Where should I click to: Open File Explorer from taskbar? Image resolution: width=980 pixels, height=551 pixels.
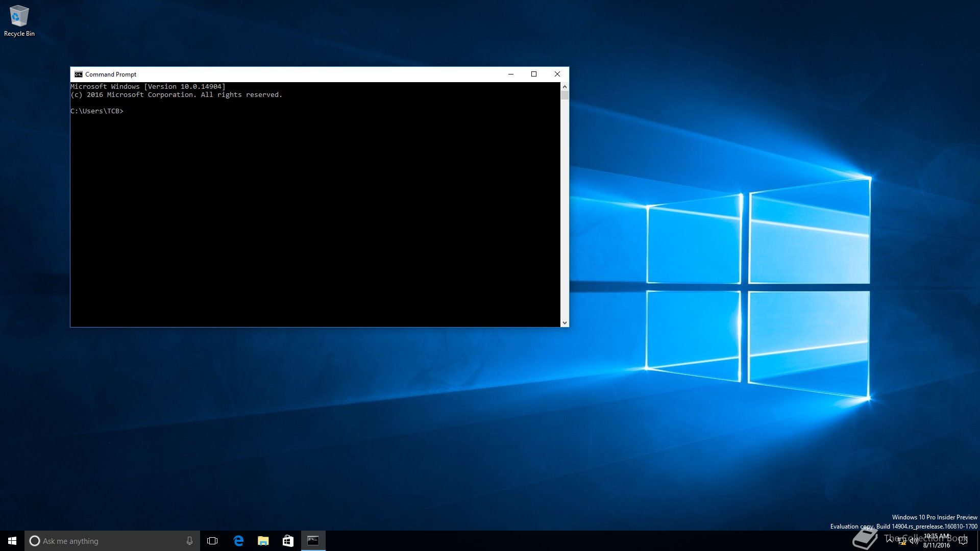click(263, 541)
